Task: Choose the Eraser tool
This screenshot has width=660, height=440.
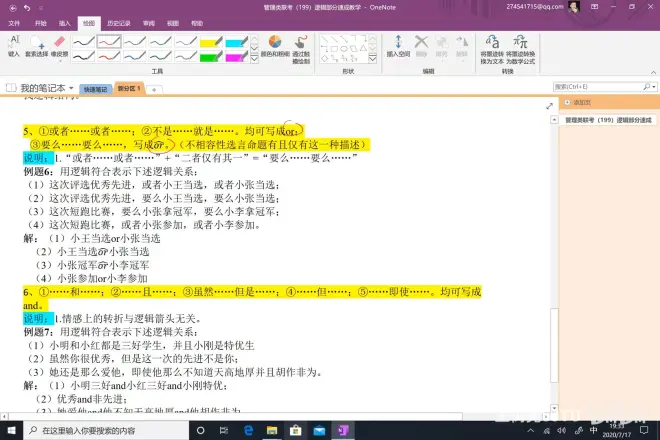Action: (x=59, y=46)
